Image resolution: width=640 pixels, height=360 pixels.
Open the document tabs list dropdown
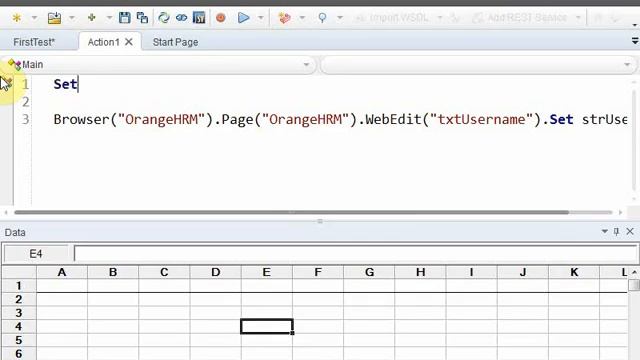tap(635, 41)
